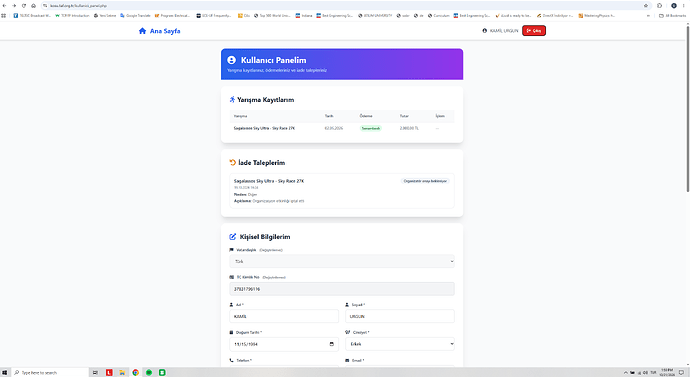The height and width of the screenshot is (377, 690).
Task: Click the home icon beside Ana Sayfa
Action: click(142, 31)
